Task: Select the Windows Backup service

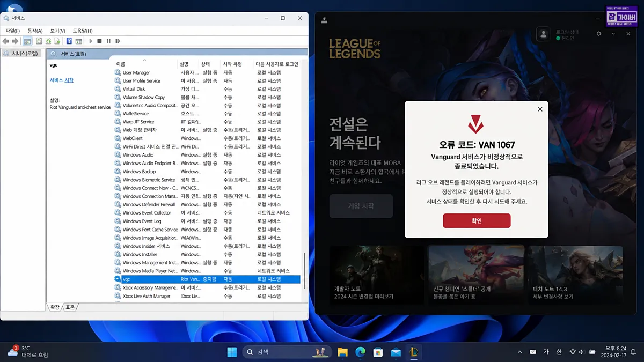Action: 207,172
